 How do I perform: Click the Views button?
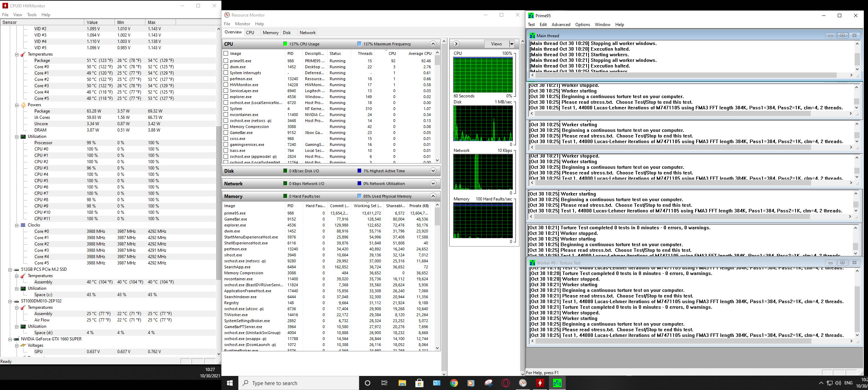(x=496, y=44)
